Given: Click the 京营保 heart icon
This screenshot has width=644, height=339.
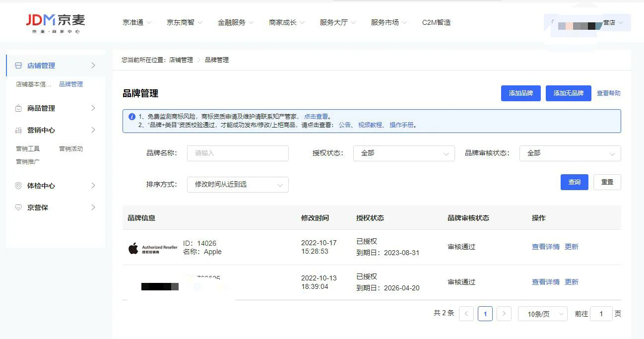Looking at the screenshot, I should click(x=18, y=207).
